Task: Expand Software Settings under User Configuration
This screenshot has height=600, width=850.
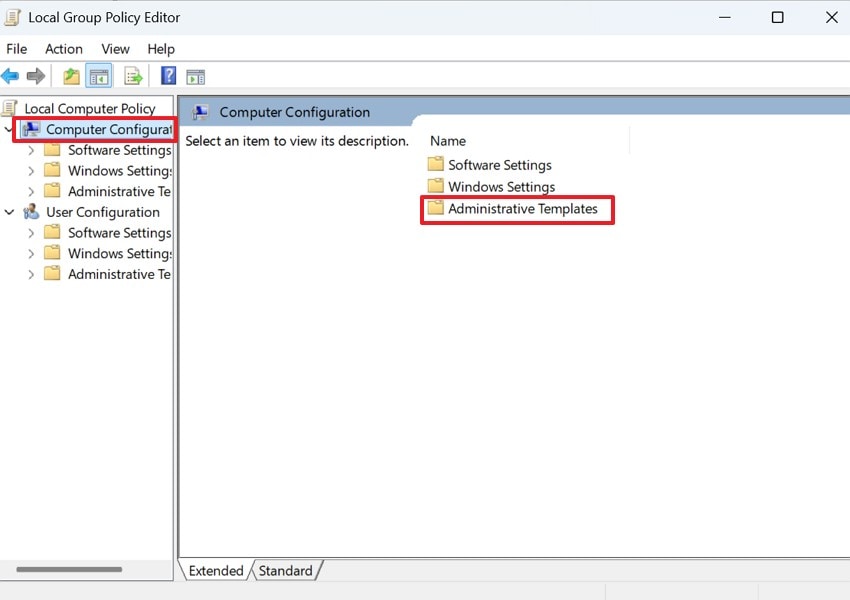Action: (x=31, y=233)
